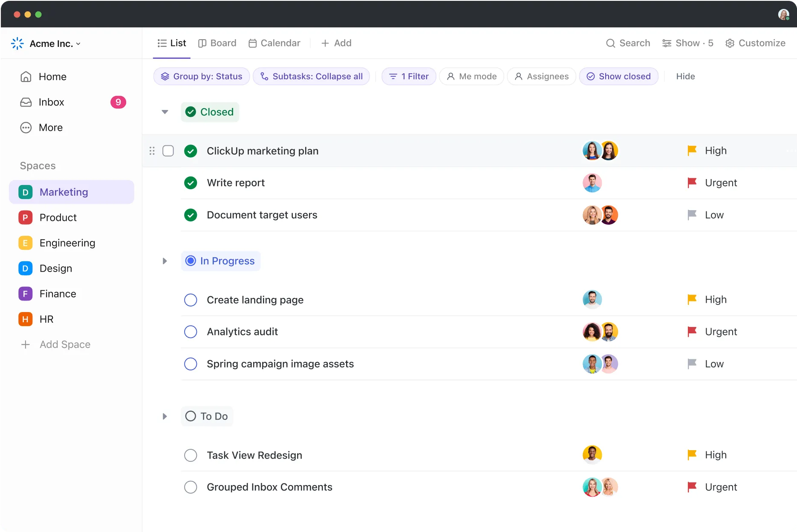Image resolution: width=797 pixels, height=532 pixels.
Task: Add a new view with Add
Action: tap(336, 43)
